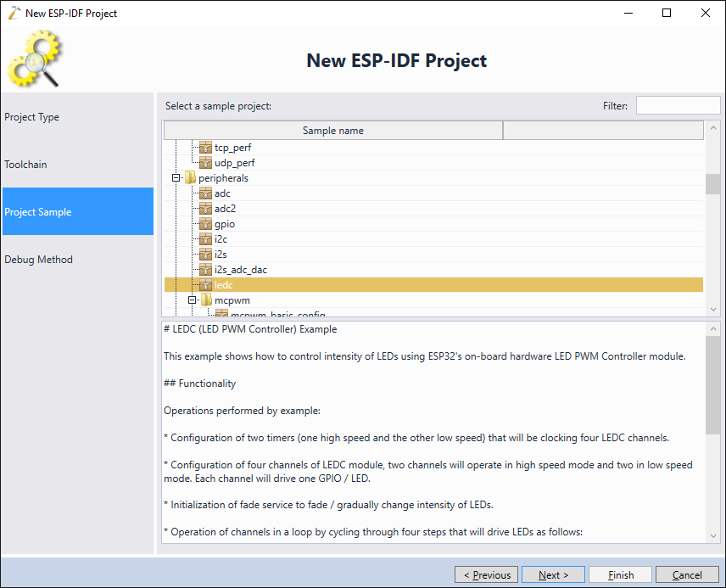Select the tcp_perf sample
The width and height of the screenshot is (726, 588).
232,148
